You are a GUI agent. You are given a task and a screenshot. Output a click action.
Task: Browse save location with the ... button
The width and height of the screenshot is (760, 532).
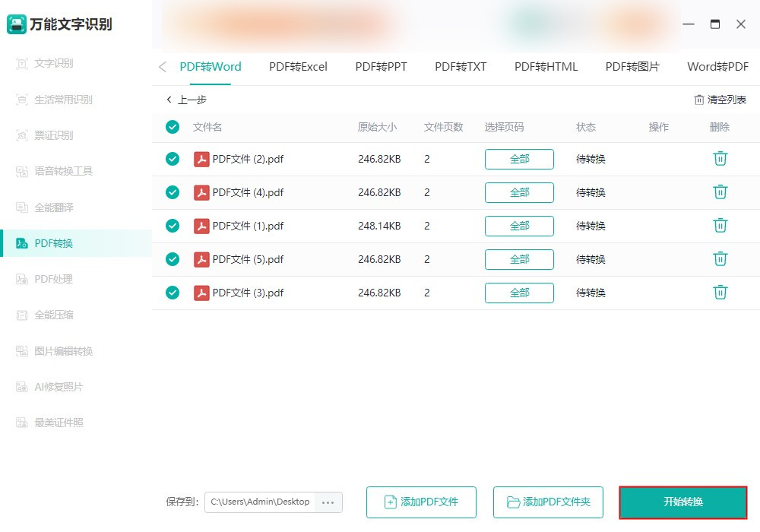(x=328, y=502)
